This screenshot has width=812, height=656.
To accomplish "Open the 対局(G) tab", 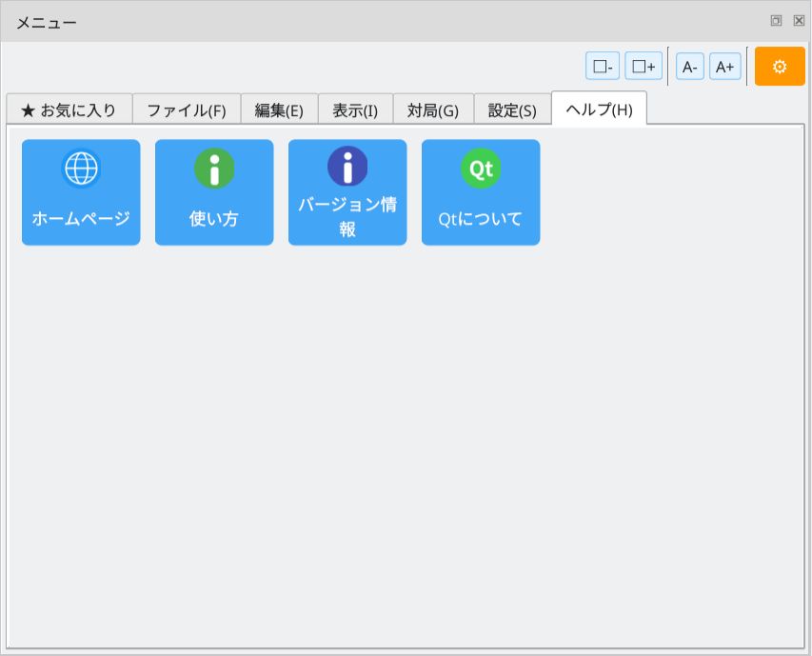I will coord(433,109).
